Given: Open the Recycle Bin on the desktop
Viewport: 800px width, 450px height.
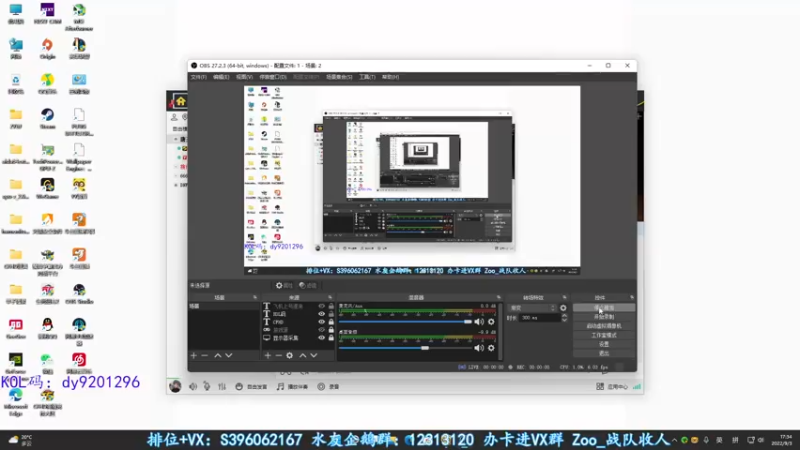Looking at the screenshot, I should [16, 84].
